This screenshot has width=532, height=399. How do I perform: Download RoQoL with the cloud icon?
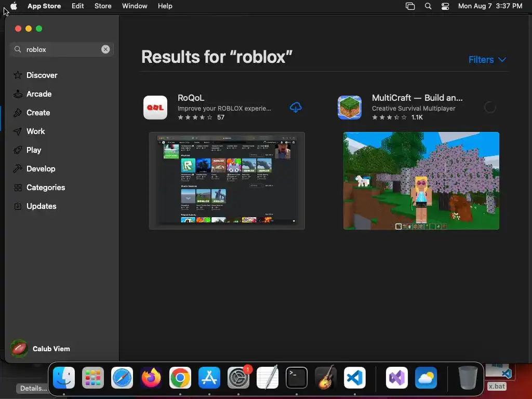tap(296, 108)
